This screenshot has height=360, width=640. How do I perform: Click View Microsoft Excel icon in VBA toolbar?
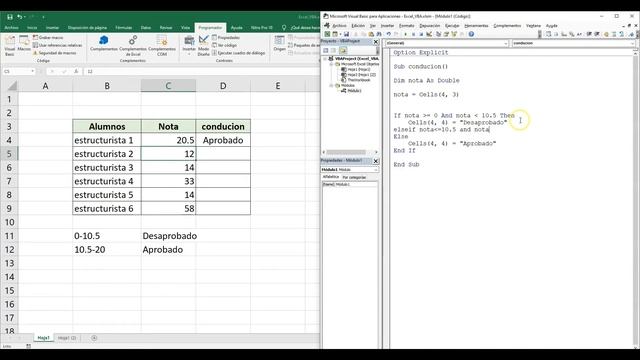[327, 34]
